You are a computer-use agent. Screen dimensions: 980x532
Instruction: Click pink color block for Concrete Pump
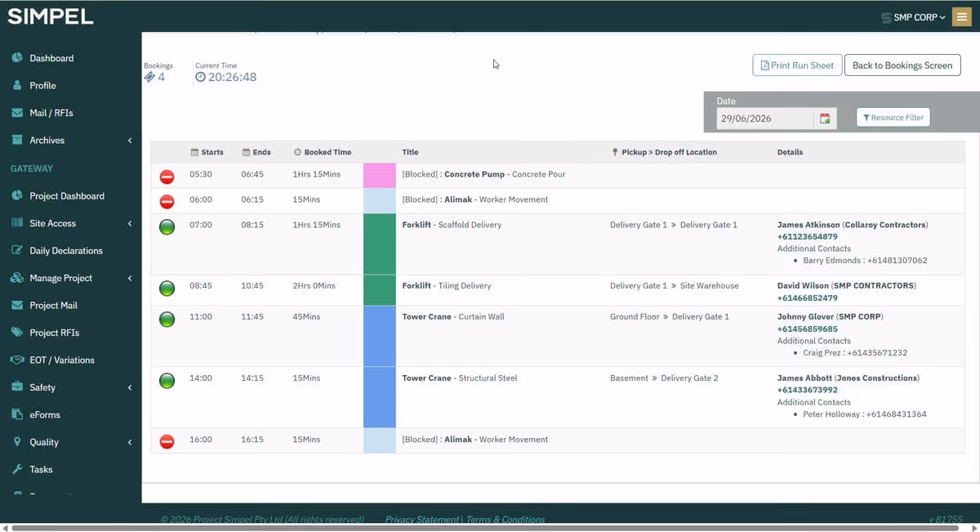tap(379, 176)
